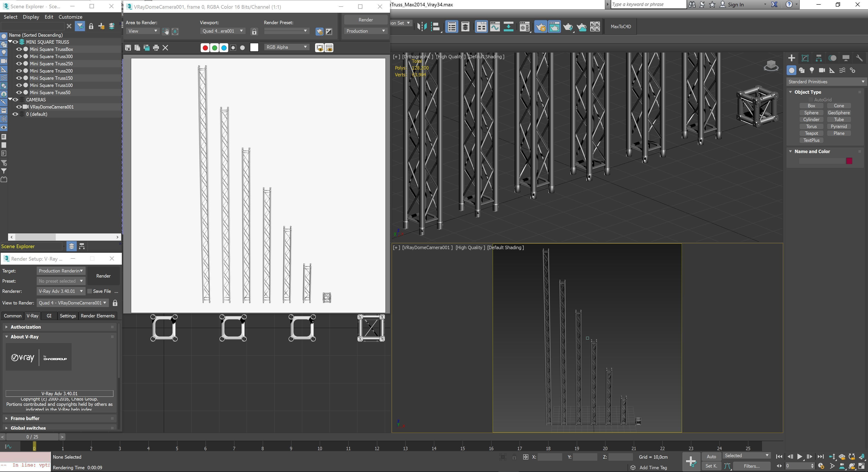The height and width of the screenshot is (472, 868).
Task: Click the Mirror tool in main toolbar
Action: click(422, 27)
